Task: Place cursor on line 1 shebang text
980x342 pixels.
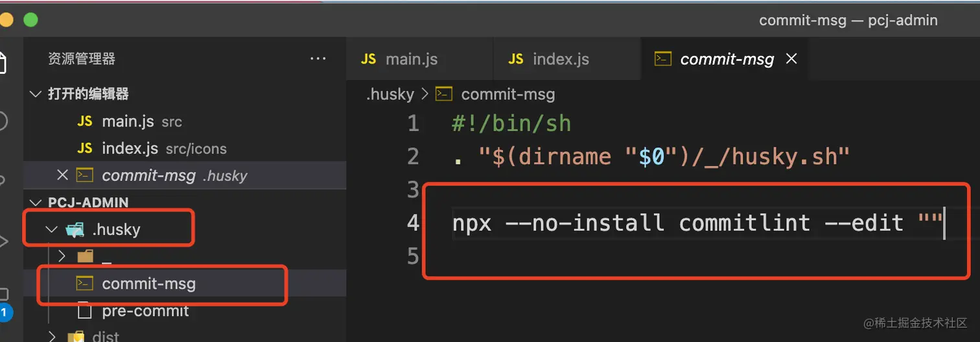Action: point(511,123)
